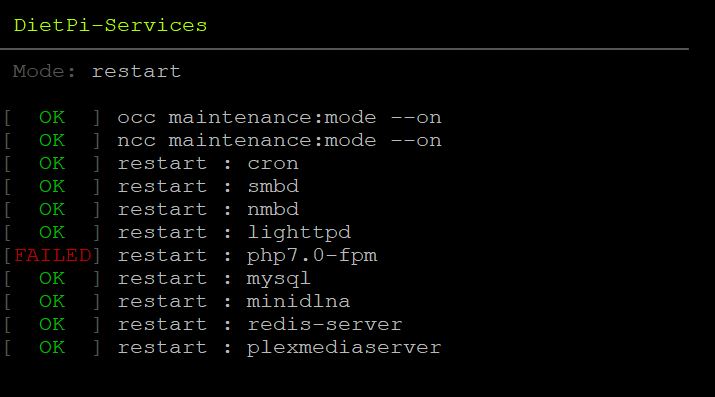Click the DietPi-Services title text
The image size is (715, 397).
click(110, 26)
